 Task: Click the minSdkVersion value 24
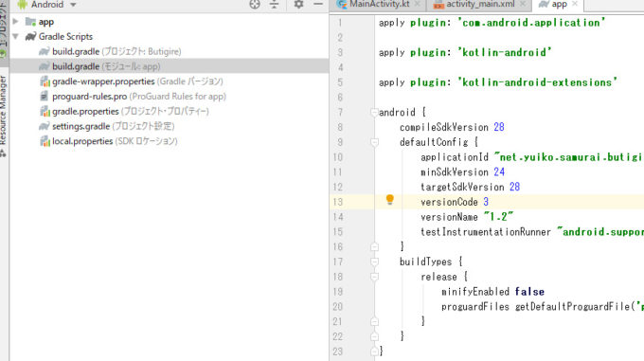pyautogui.click(x=499, y=172)
